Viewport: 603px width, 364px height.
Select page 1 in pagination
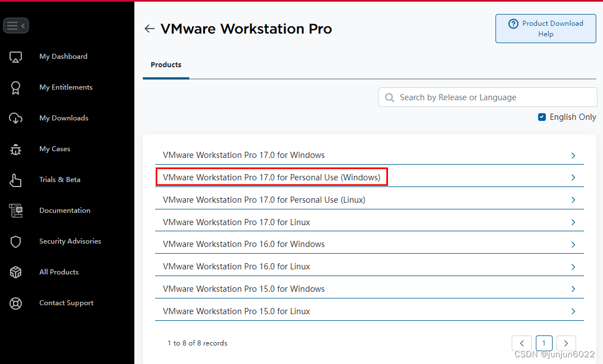coord(544,343)
